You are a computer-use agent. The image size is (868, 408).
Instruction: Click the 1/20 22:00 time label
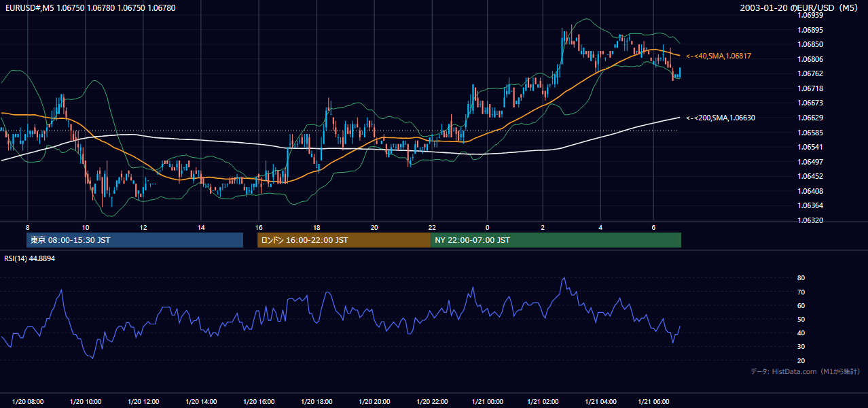433,402
